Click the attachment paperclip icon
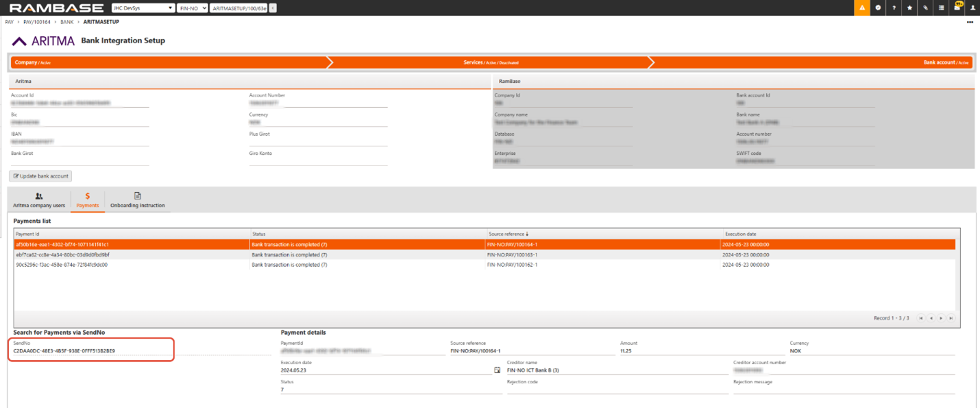The width and height of the screenshot is (980, 408). click(925, 8)
